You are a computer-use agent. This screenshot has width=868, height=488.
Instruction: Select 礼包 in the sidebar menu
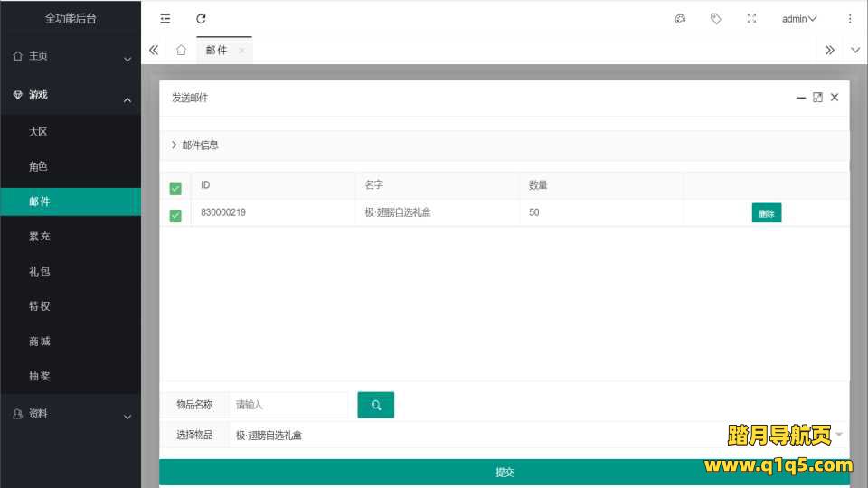coord(40,271)
